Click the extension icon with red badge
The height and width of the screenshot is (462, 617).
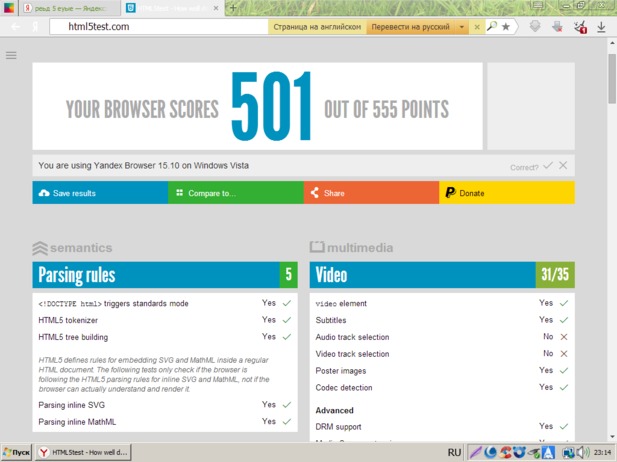[x=580, y=27]
